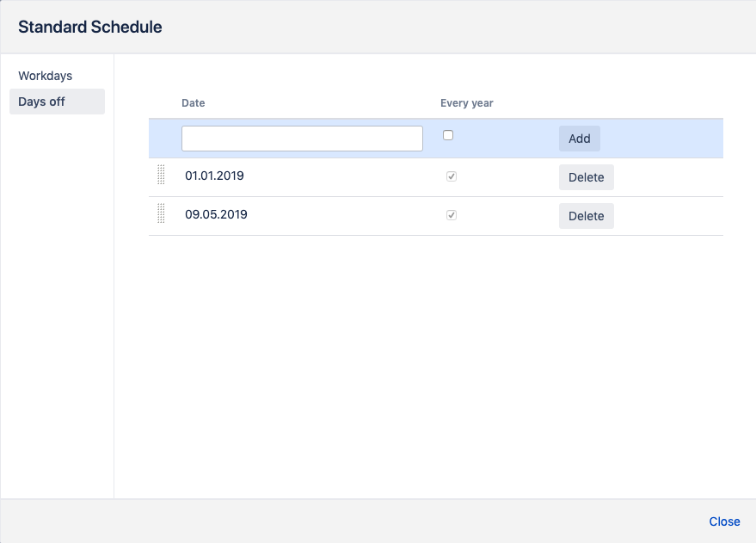Viewport: 756px width, 543px height.
Task: Remove the 09.05.2019 day off
Action: (586, 216)
